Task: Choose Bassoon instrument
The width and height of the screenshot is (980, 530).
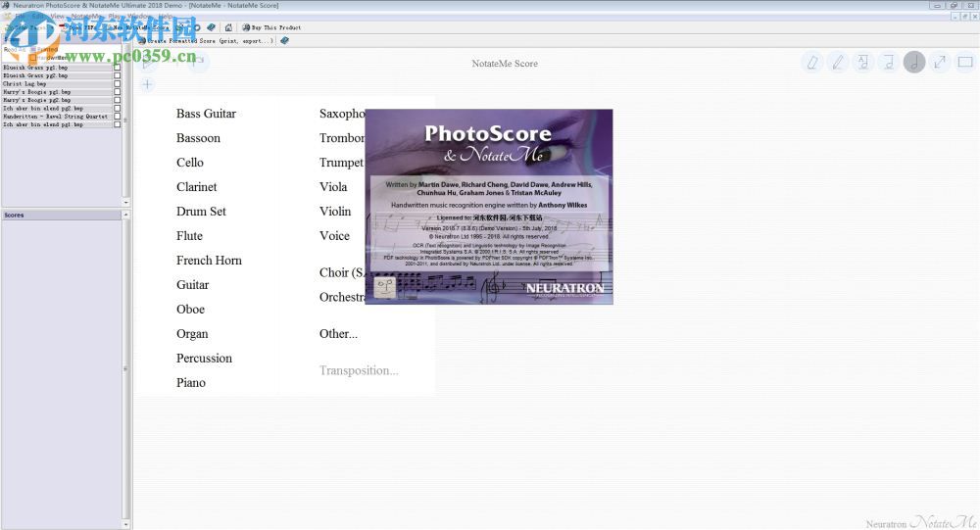Action: 198,138
